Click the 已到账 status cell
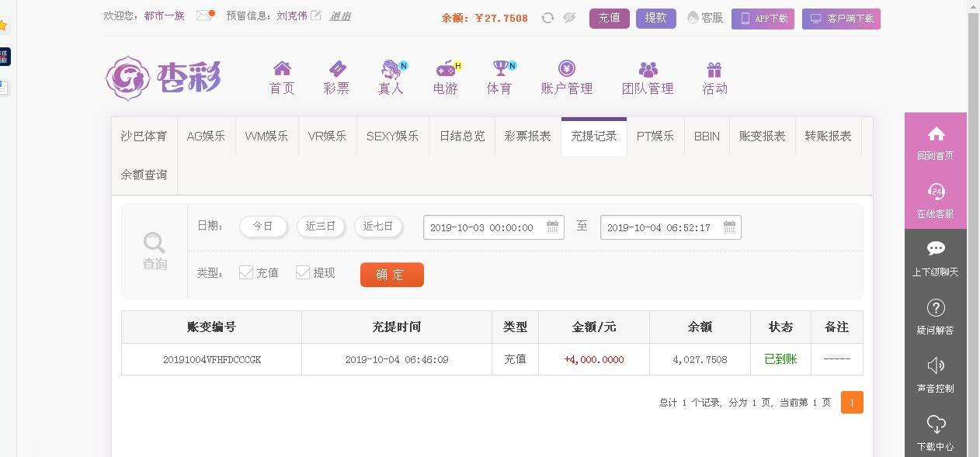Image resolution: width=980 pixels, height=457 pixels. 780,359
